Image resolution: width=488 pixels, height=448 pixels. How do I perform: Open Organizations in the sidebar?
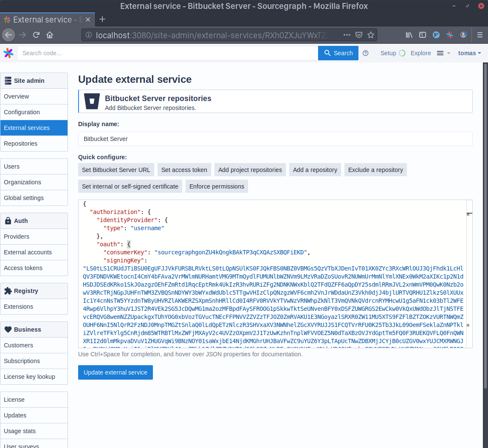[x=34, y=182]
